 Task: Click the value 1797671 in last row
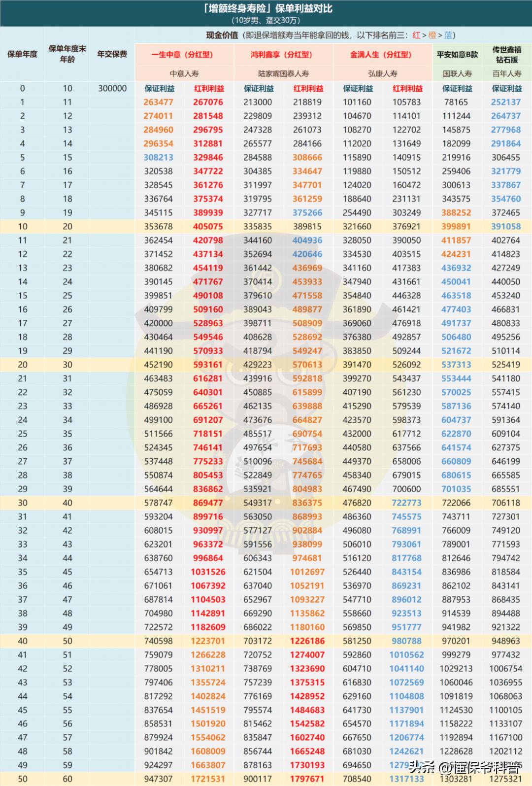(307, 779)
